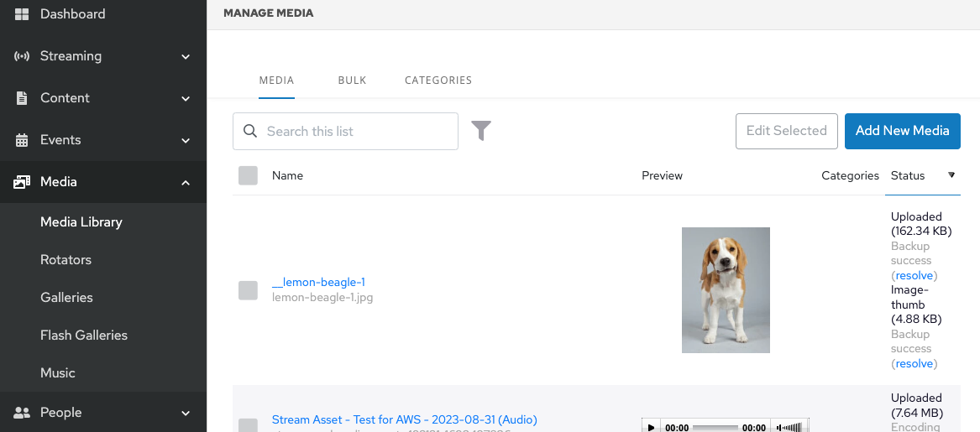Open Galleries in sidebar
This screenshot has width=980, height=432.
(x=66, y=297)
